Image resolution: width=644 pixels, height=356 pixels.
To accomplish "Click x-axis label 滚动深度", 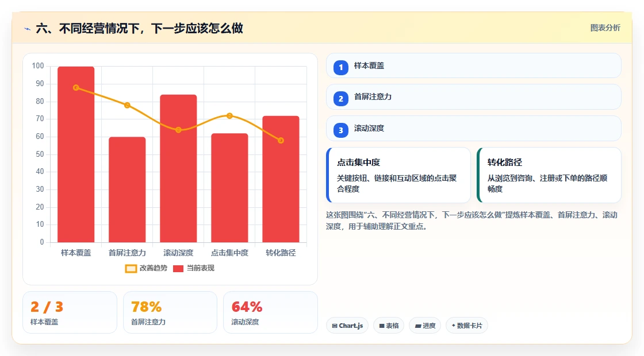I will (178, 253).
